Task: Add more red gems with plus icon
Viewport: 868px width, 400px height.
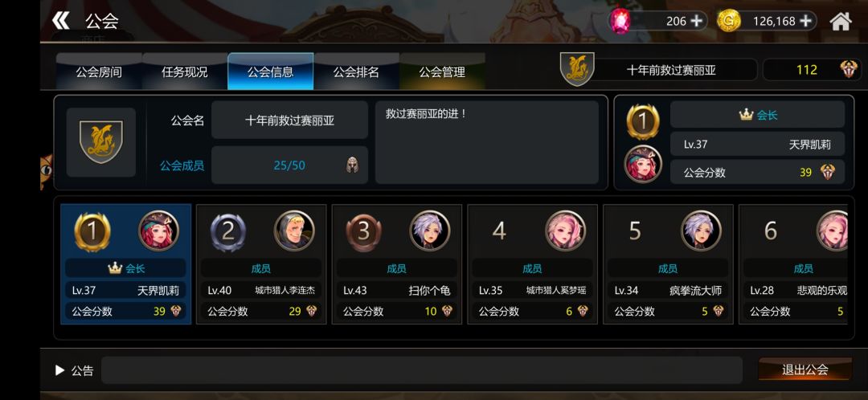Action: [696, 21]
